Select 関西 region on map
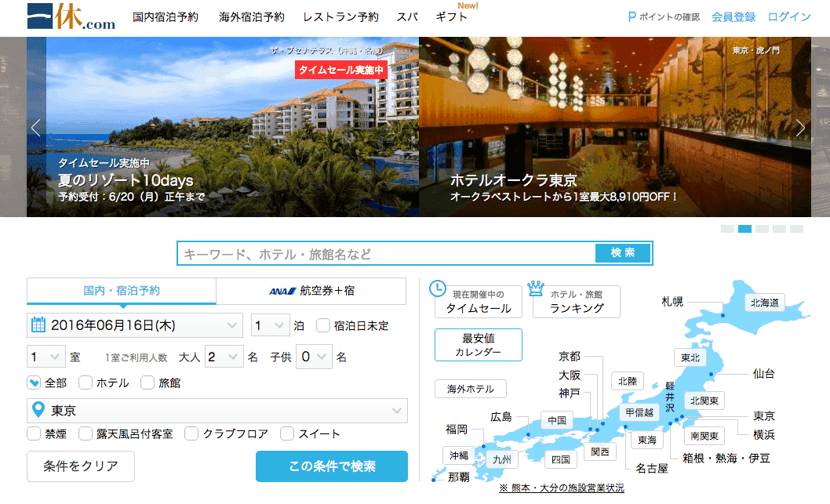Image resolution: width=830 pixels, height=504 pixels. coord(599,451)
